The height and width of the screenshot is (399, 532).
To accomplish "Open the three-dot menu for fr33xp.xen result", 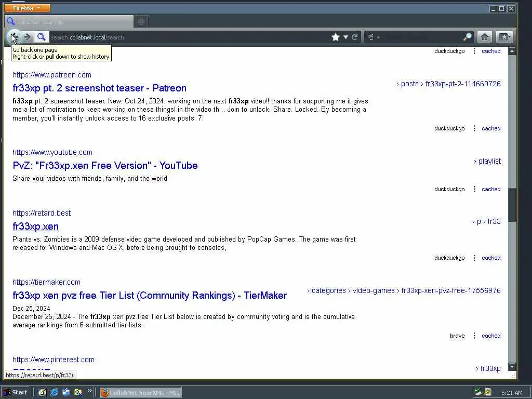I will 474,258.
